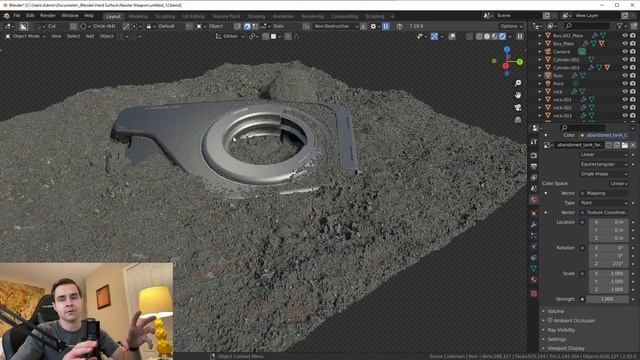This screenshot has height=360, width=640.
Task: Click the Select menu in viewport header
Action: coord(73,36)
